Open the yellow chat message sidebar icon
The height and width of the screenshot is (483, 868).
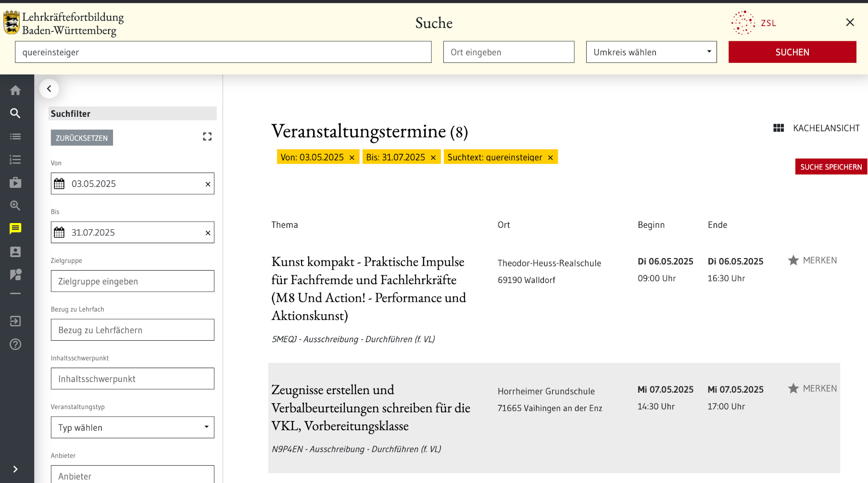[x=15, y=229]
